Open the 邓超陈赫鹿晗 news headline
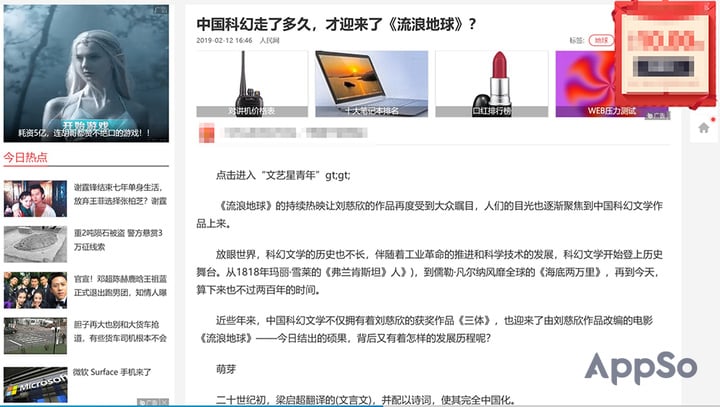This screenshot has width=720, height=407. point(120,285)
